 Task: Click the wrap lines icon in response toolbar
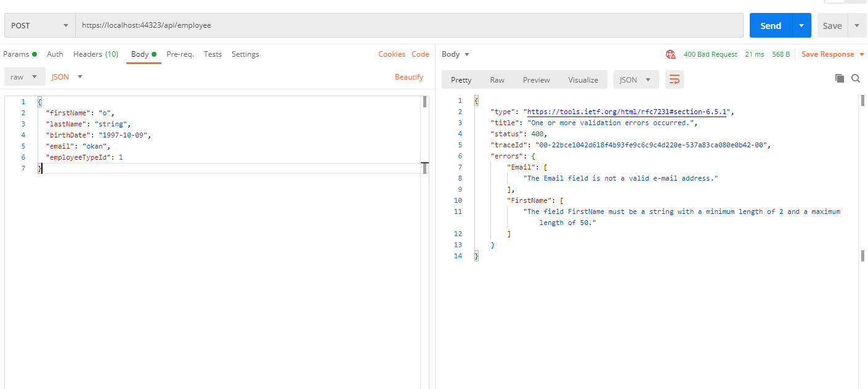coord(675,80)
